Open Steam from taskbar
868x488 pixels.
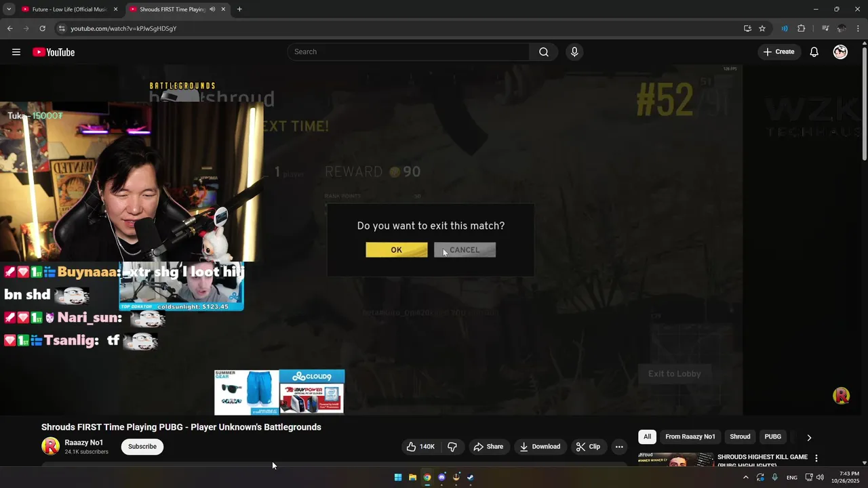(x=471, y=477)
